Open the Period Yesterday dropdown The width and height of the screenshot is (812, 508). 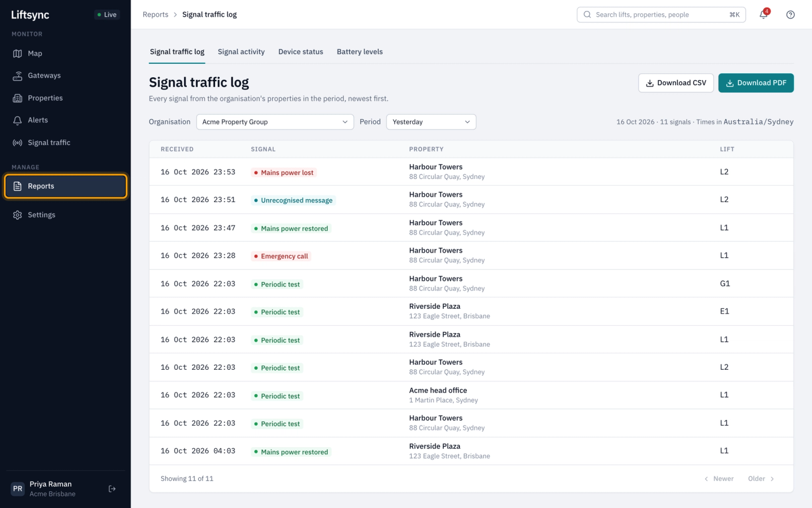pyautogui.click(x=431, y=122)
